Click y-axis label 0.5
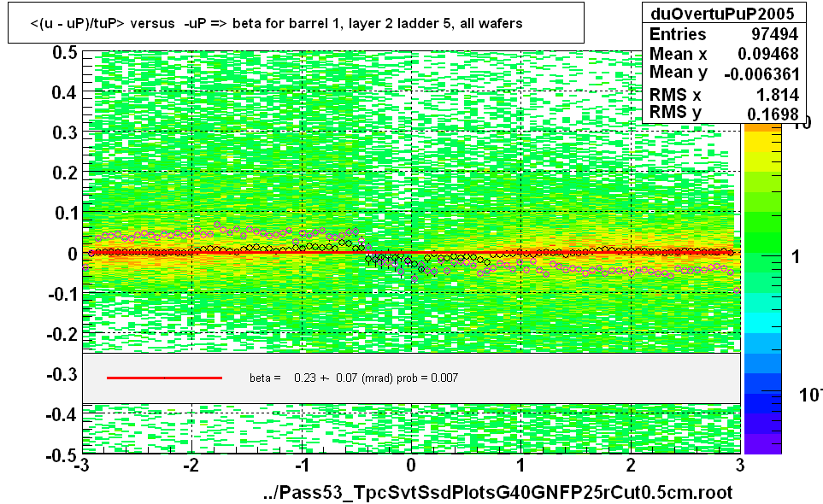This screenshot has width=823, height=504. pyautogui.click(x=65, y=52)
